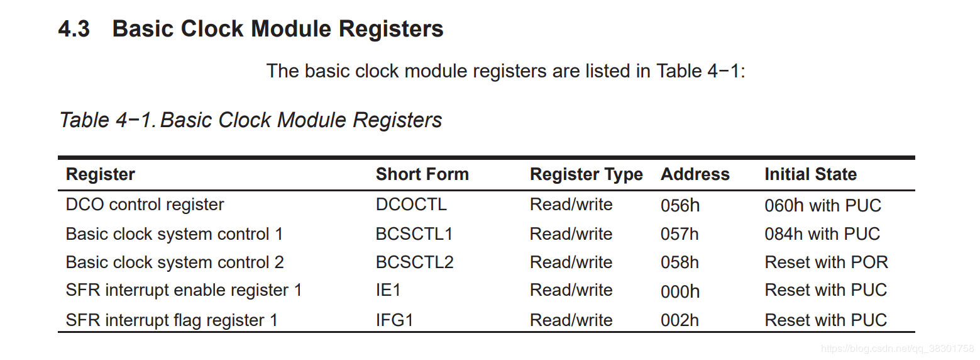The image size is (980, 360).
Task: Click the 056h address cell
Action: tap(680, 205)
